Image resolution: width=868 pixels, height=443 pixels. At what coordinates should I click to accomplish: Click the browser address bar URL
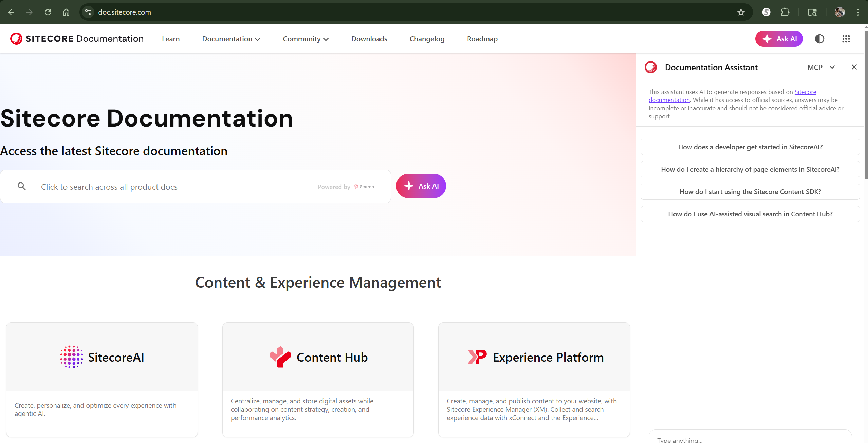(125, 12)
